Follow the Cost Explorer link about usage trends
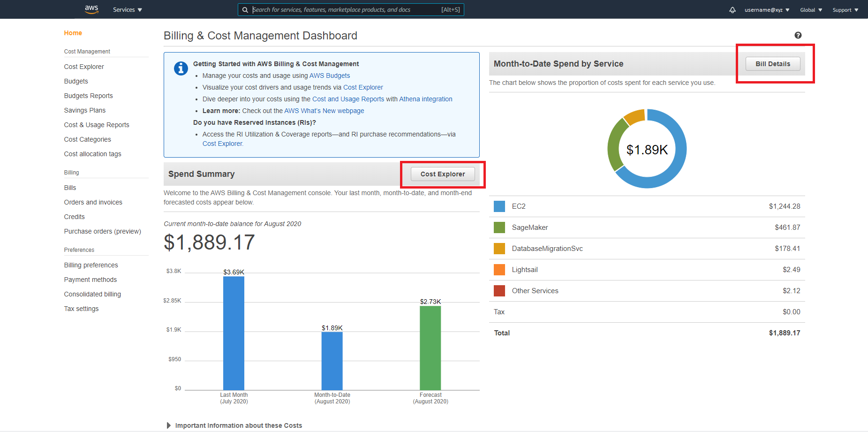868x432 pixels. tap(363, 87)
